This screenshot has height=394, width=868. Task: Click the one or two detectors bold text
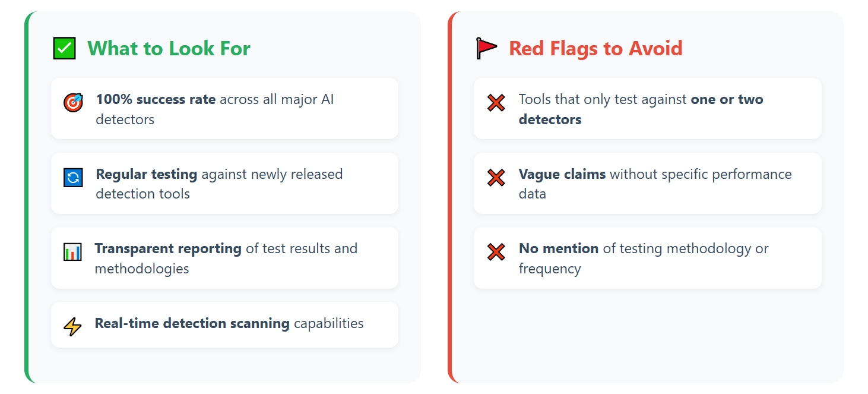pyautogui.click(x=641, y=109)
